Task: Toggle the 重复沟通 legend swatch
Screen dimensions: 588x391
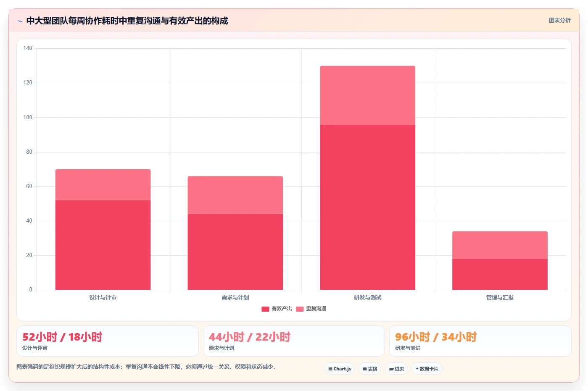Action: click(x=300, y=309)
